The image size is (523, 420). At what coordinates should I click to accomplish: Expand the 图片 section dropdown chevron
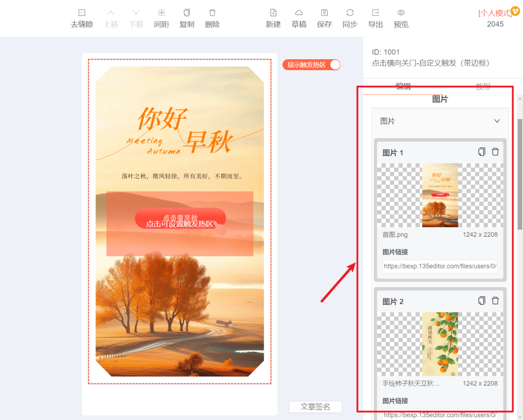(497, 121)
